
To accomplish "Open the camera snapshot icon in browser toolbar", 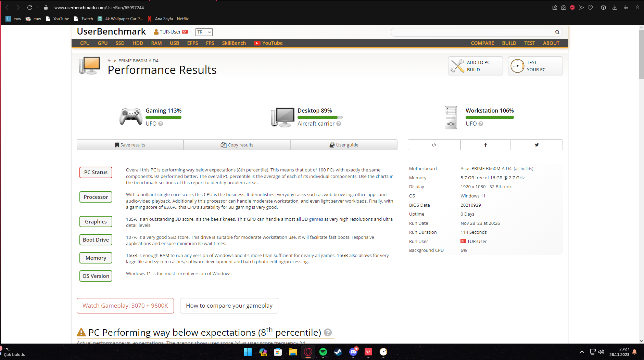I will [x=564, y=8].
